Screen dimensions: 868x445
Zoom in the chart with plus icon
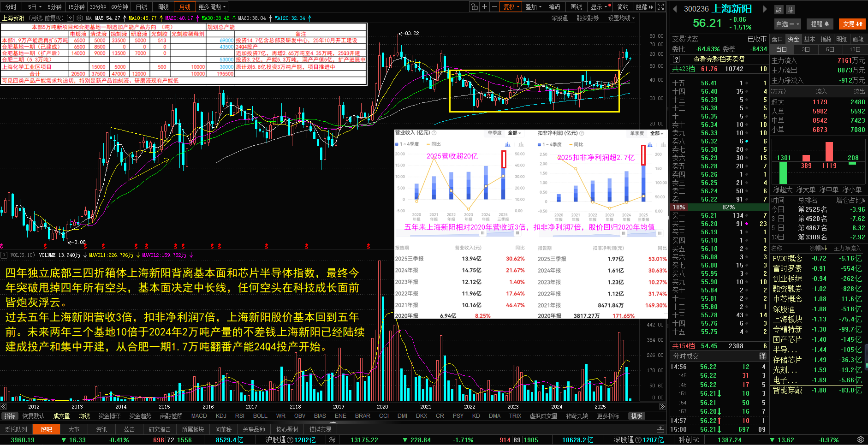pyautogui.click(x=484, y=7)
